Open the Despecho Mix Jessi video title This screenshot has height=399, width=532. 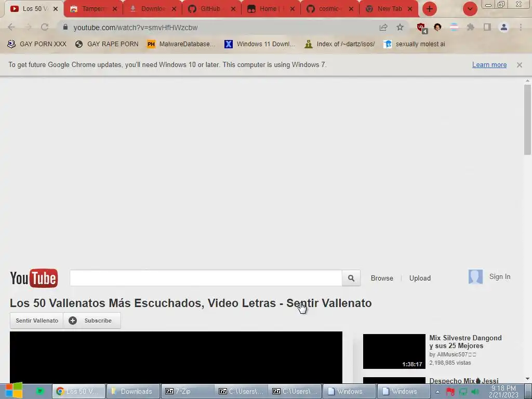click(463, 381)
